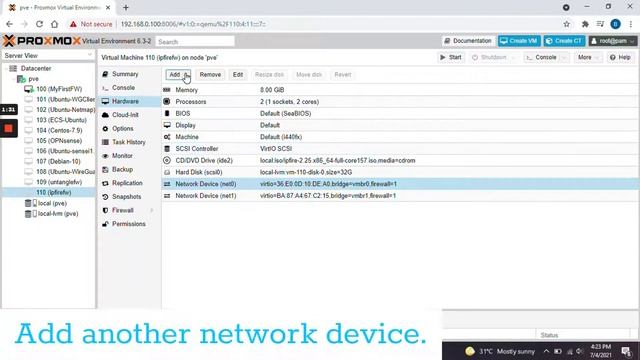Image resolution: width=640 pixels, height=360 pixels.
Task: Go to browser home page
Action: 54,24
